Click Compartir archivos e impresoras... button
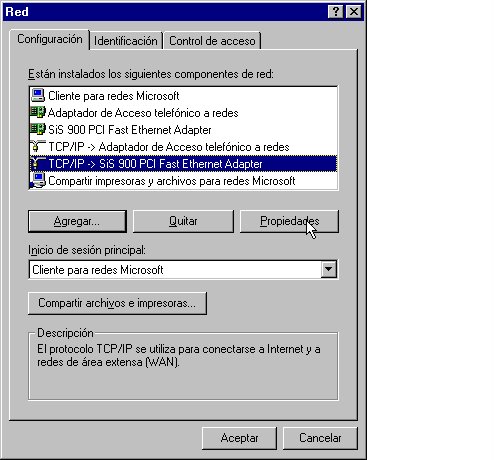 tap(117, 303)
